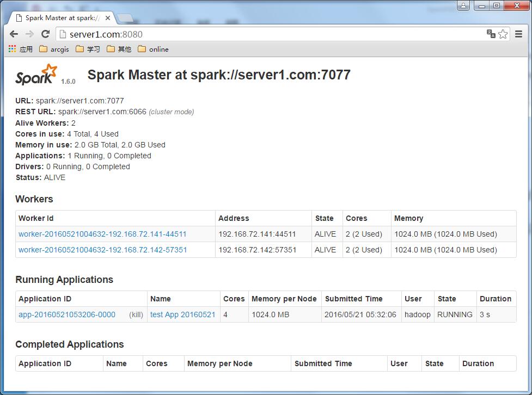Bookmark this page with star icon

[x=503, y=34]
